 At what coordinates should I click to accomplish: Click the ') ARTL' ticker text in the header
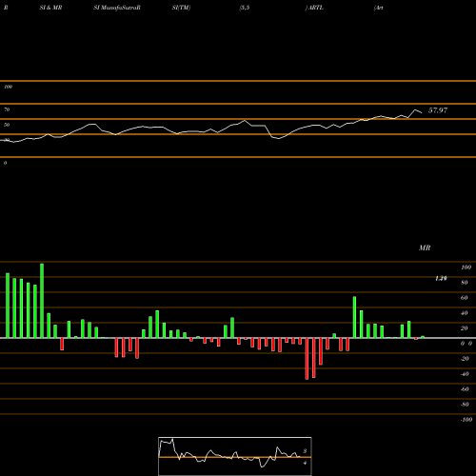pos(314,8)
